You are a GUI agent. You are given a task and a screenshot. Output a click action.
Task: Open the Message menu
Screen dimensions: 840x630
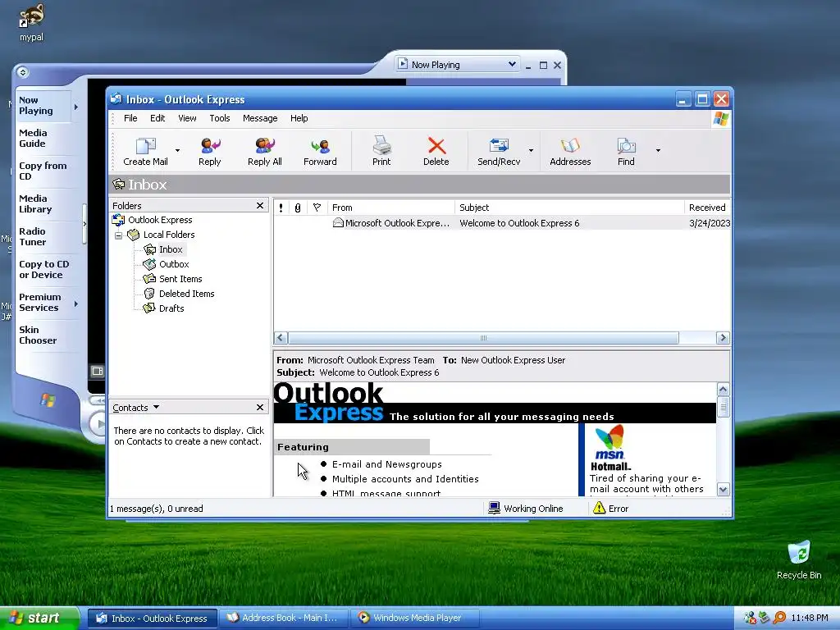click(x=260, y=118)
